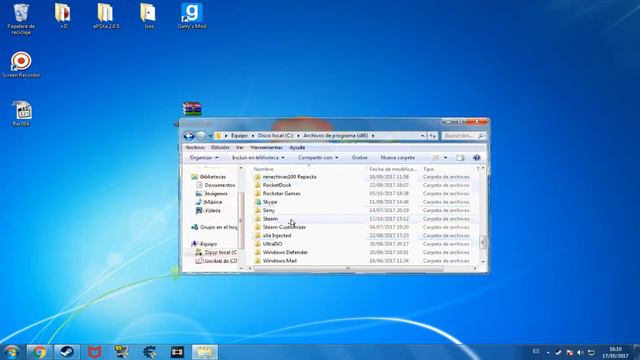Image resolution: width=640 pixels, height=360 pixels.
Task: Show hidden system tray icons
Action: coord(548,353)
